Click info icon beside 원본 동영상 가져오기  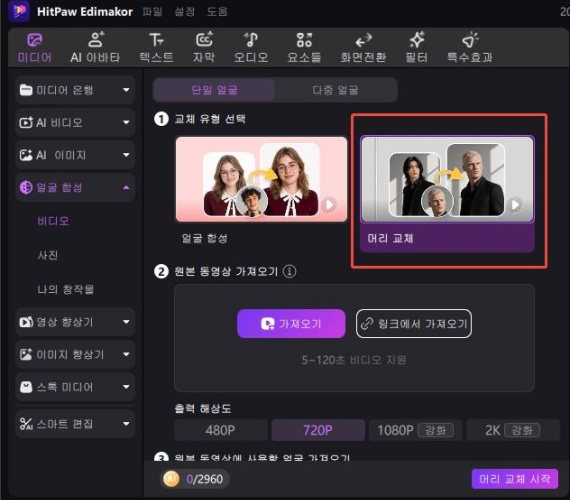pyautogui.click(x=289, y=271)
